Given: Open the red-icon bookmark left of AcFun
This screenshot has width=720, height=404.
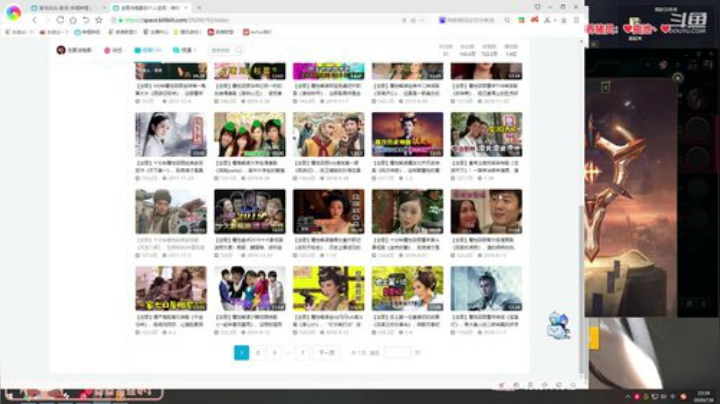Looking at the screenshot, I should coord(221,32).
